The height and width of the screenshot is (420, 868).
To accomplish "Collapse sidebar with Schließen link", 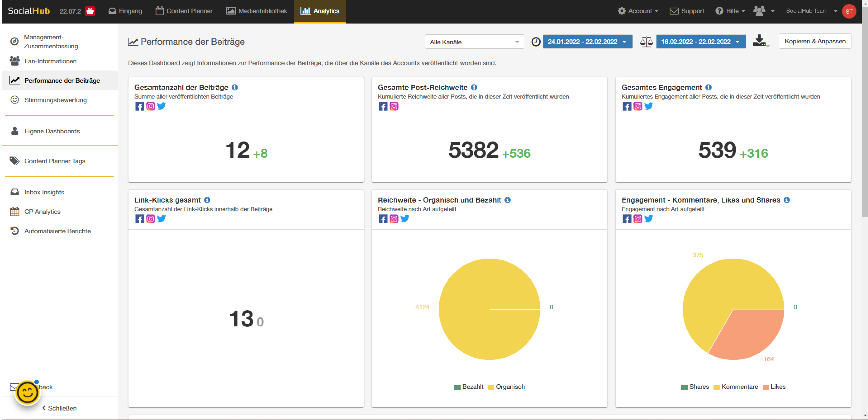I will [x=59, y=408].
